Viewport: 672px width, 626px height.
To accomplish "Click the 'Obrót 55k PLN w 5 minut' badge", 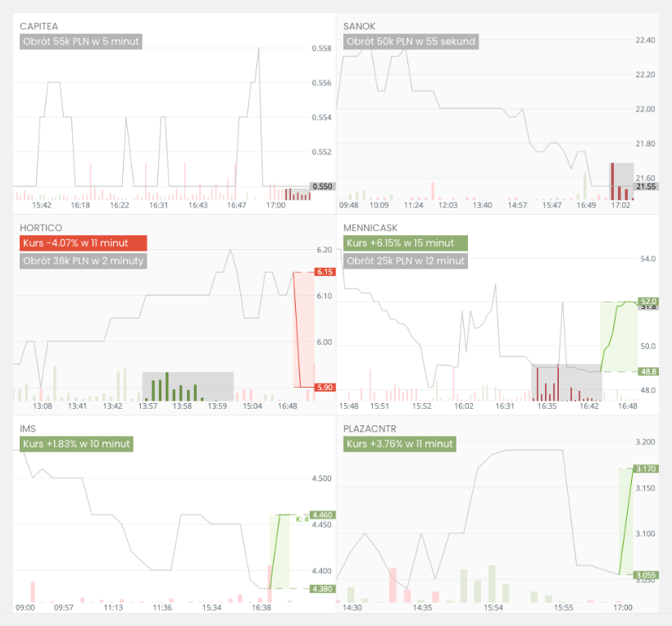I will (x=81, y=42).
